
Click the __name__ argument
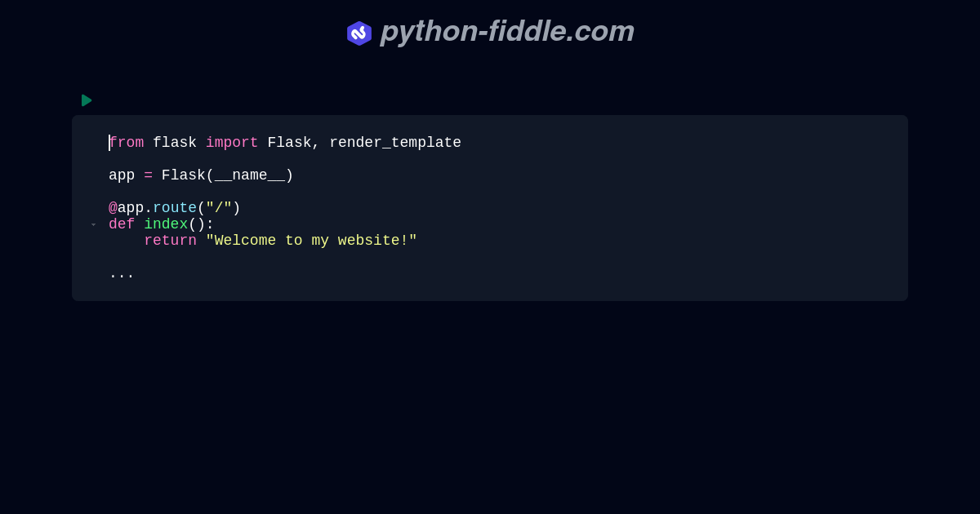(x=251, y=175)
